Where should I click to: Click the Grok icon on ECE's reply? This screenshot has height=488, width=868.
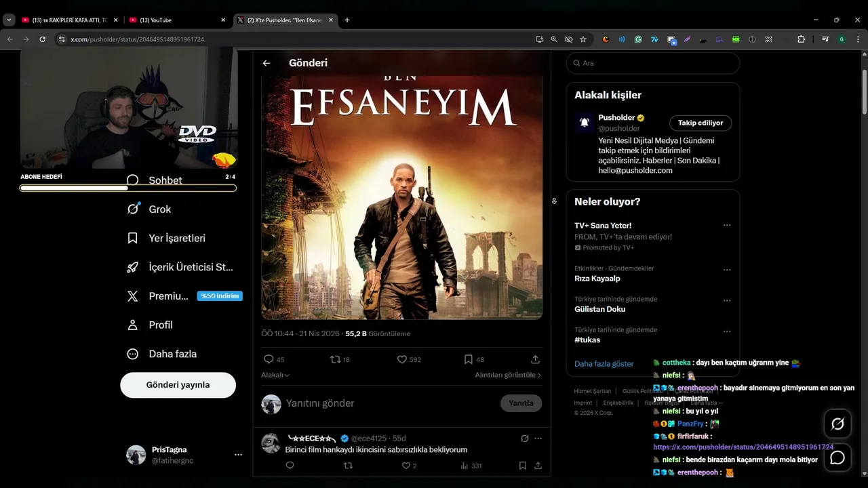[x=524, y=439]
